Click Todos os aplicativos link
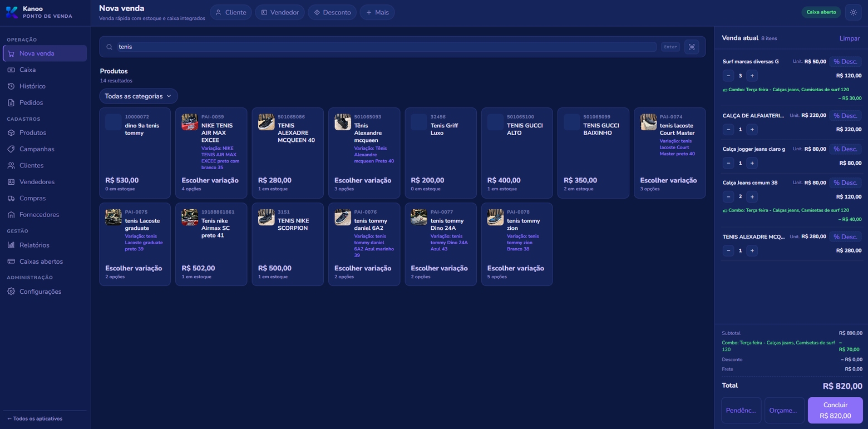The height and width of the screenshot is (429, 868). point(34,418)
